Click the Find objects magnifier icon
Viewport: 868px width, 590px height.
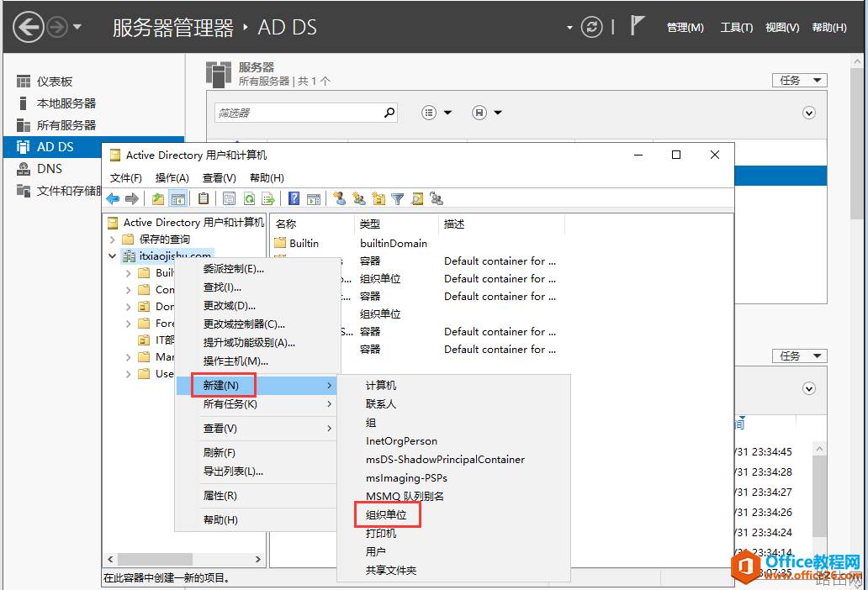(x=417, y=198)
